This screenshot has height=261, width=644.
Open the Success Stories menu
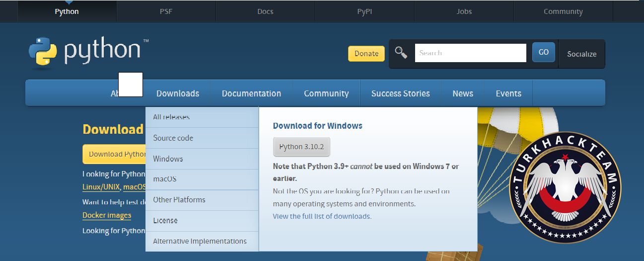tap(401, 93)
